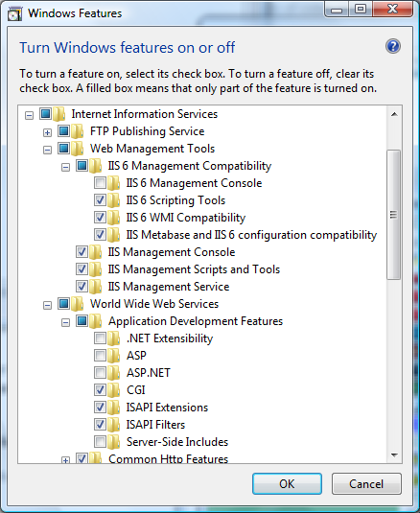Viewport: 420px width, 513px height.
Task: Click the scrollbar down arrow
Action: pyautogui.click(x=394, y=455)
